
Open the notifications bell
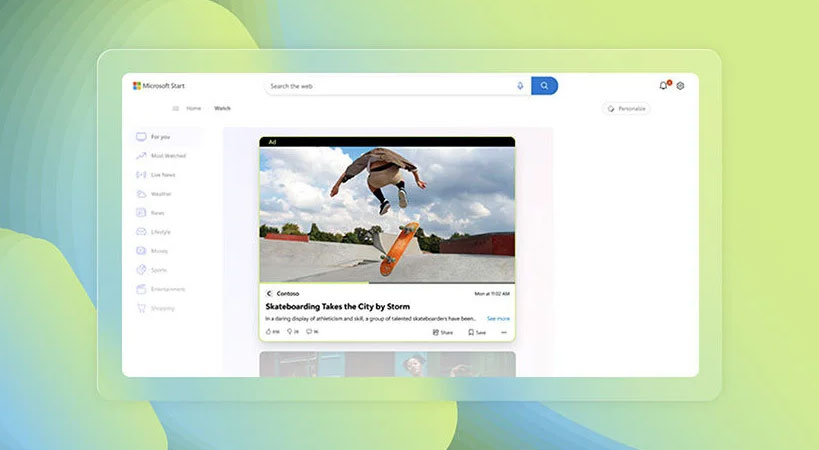tap(663, 86)
